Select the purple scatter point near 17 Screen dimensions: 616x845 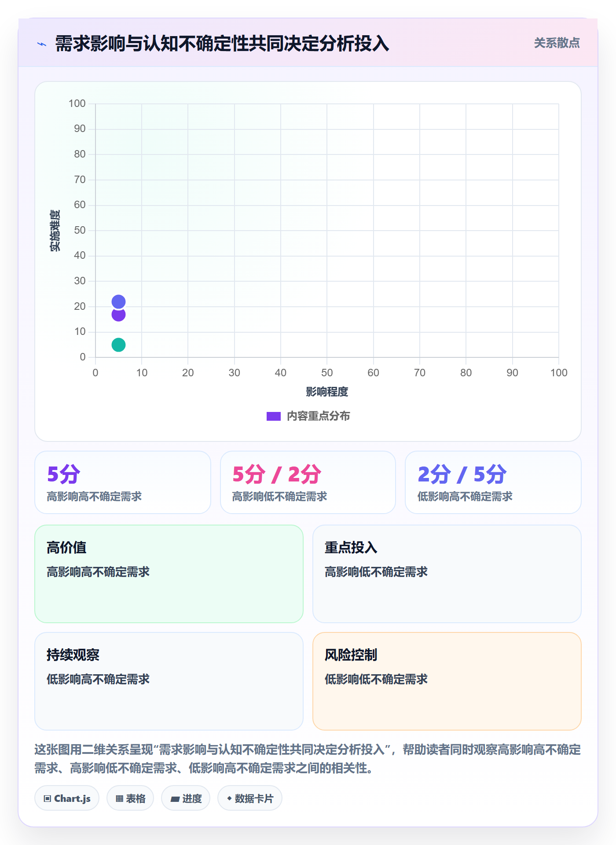click(118, 315)
